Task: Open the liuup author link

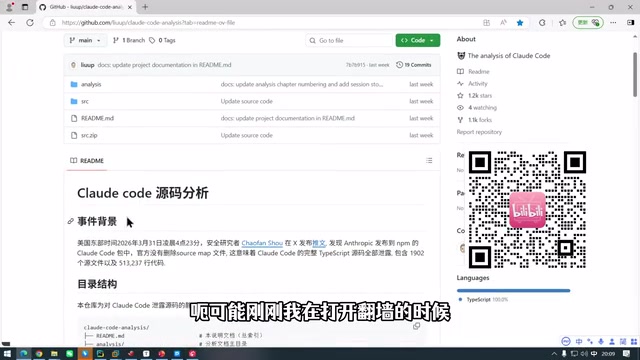Action: (87, 65)
